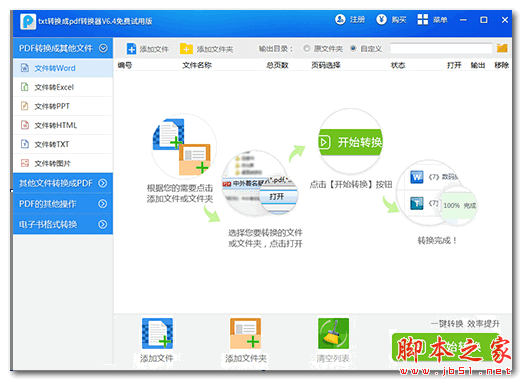
Task: Select 文件转TXT menu item
Action: point(63,144)
